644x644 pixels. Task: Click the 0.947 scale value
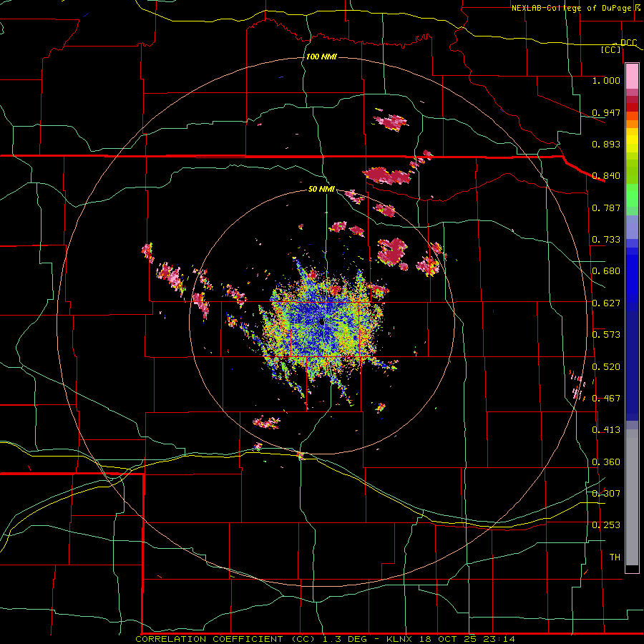tap(606, 112)
